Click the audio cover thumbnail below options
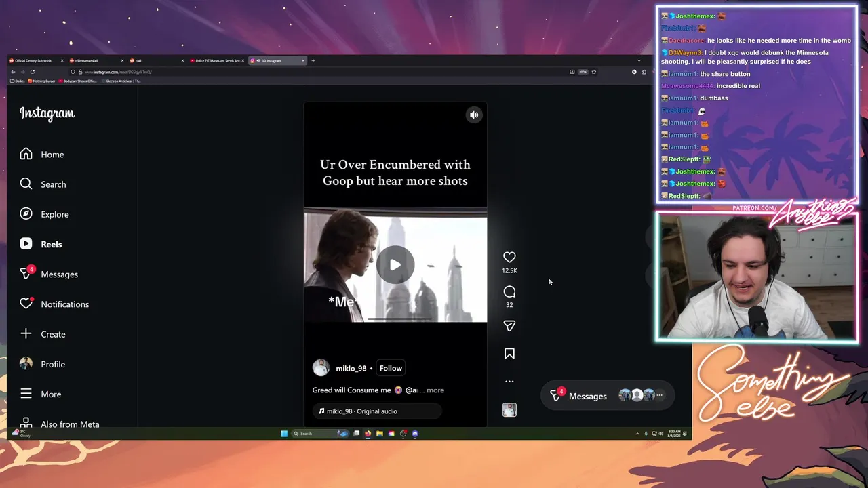 point(509,409)
